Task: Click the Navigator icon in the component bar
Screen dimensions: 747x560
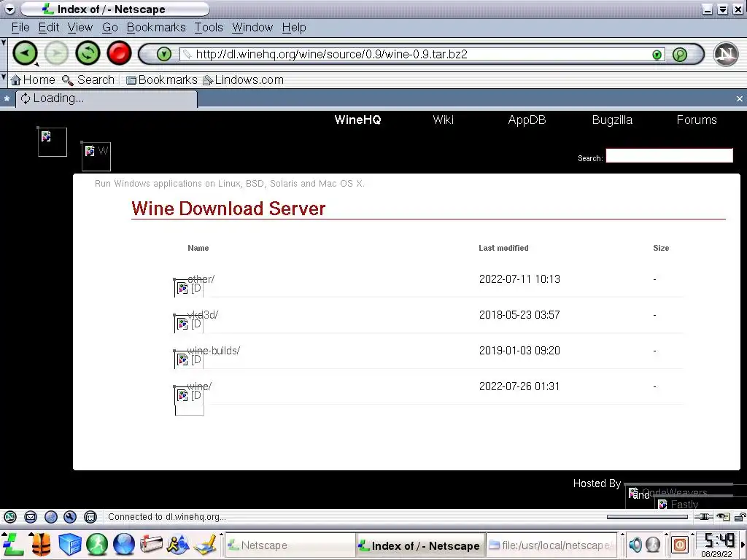Action: [x=10, y=517]
